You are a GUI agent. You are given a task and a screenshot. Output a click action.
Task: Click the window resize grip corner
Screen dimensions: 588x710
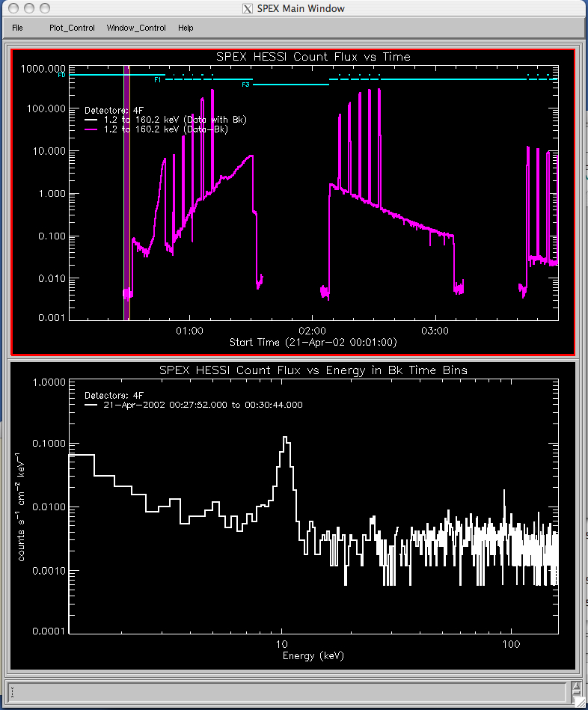pos(581,703)
